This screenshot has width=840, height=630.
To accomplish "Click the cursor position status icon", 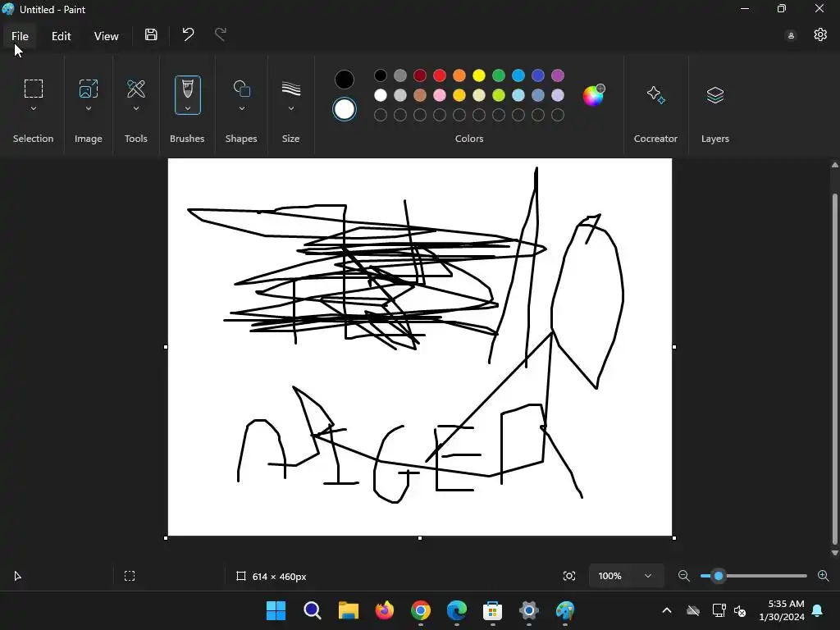I will (18, 576).
